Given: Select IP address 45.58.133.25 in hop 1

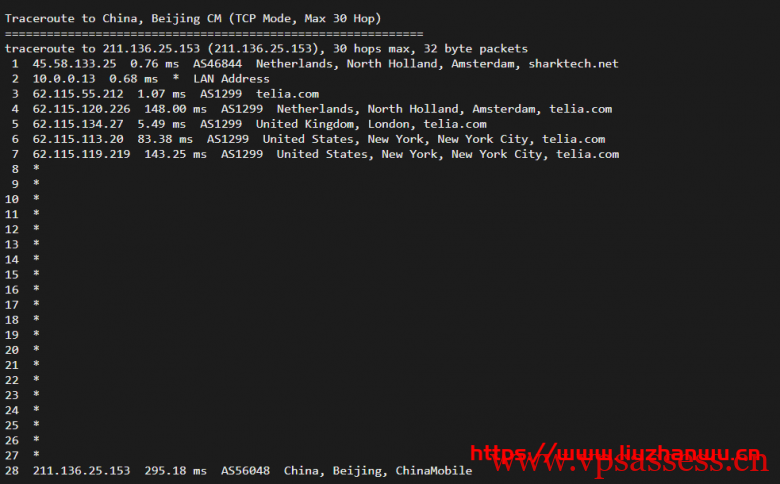Looking at the screenshot, I should [x=74, y=64].
